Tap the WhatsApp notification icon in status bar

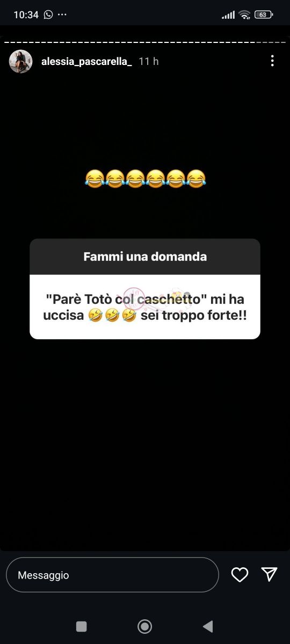click(x=48, y=14)
